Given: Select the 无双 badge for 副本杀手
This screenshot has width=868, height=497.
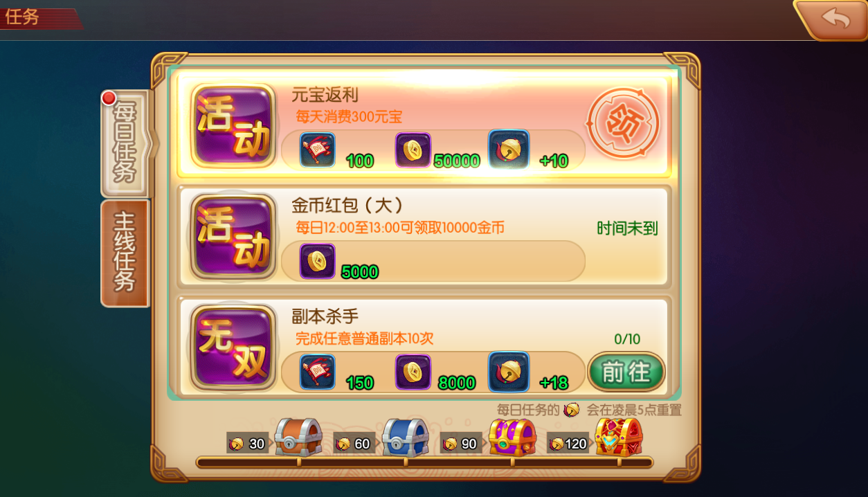Looking at the screenshot, I should click(x=233, y=347).
